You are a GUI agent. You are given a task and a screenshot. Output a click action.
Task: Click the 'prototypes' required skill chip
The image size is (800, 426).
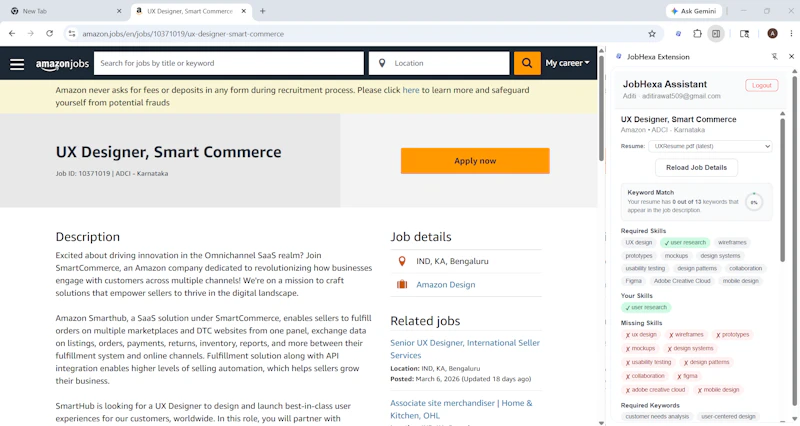click(x=639, y=256)
